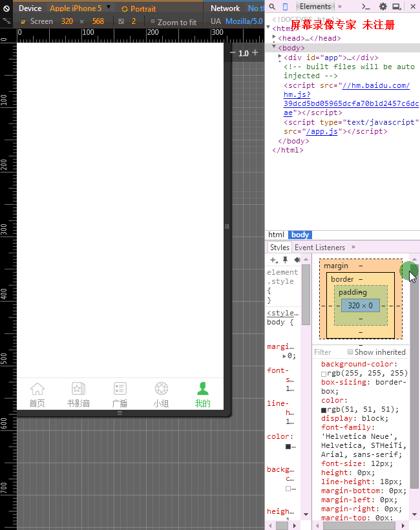Click the device pixel ratio icon
Viewport: 420px width, 530px height.
121,21
